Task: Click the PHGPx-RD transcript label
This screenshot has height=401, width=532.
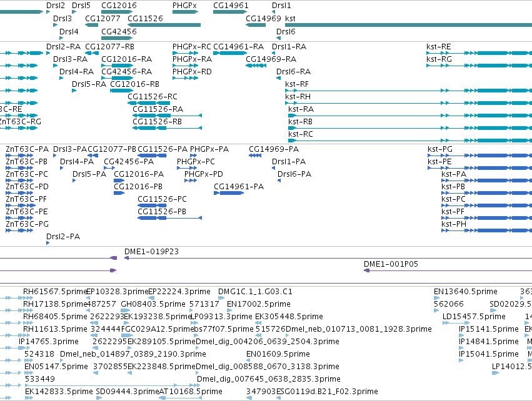Action: click(192, 72)
